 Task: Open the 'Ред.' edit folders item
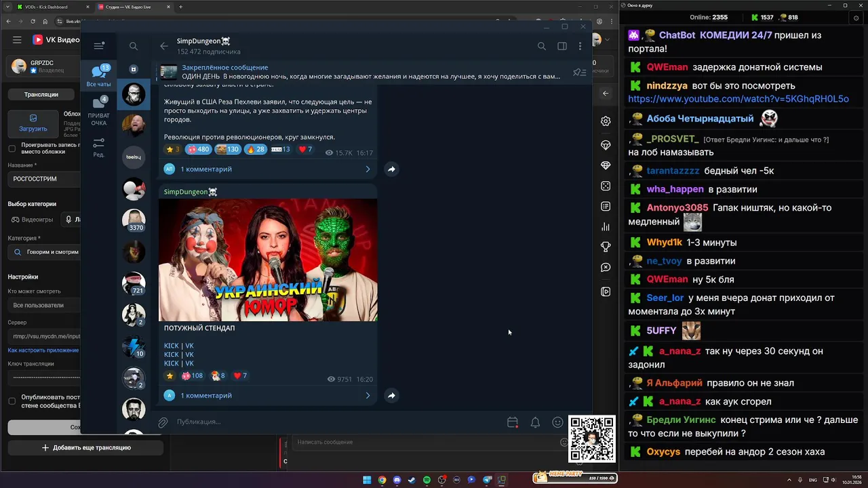[99, 146]
